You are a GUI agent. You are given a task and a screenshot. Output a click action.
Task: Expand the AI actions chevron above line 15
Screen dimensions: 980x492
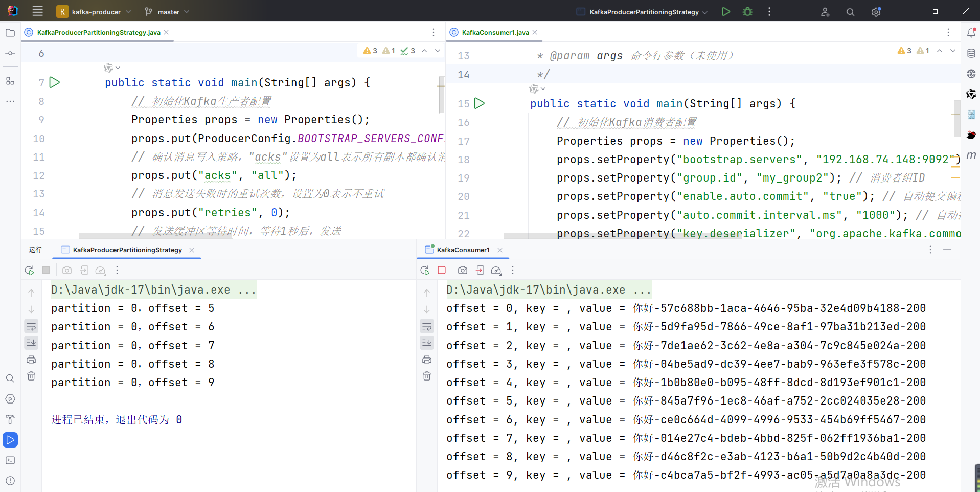click(x=543, y=88)
